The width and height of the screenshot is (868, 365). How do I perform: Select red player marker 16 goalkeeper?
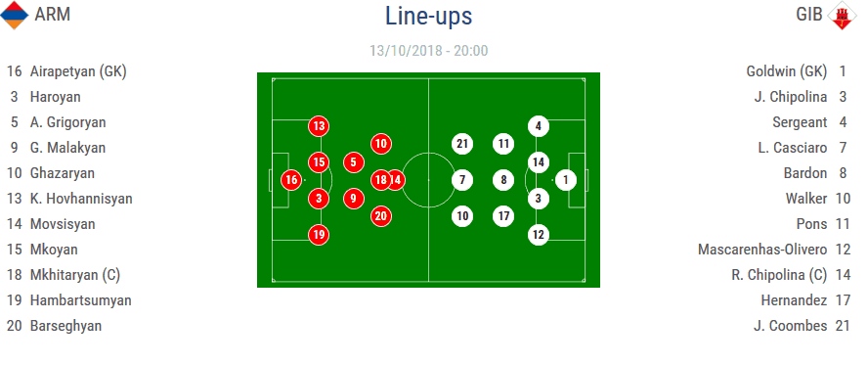(x=291, y=180)
